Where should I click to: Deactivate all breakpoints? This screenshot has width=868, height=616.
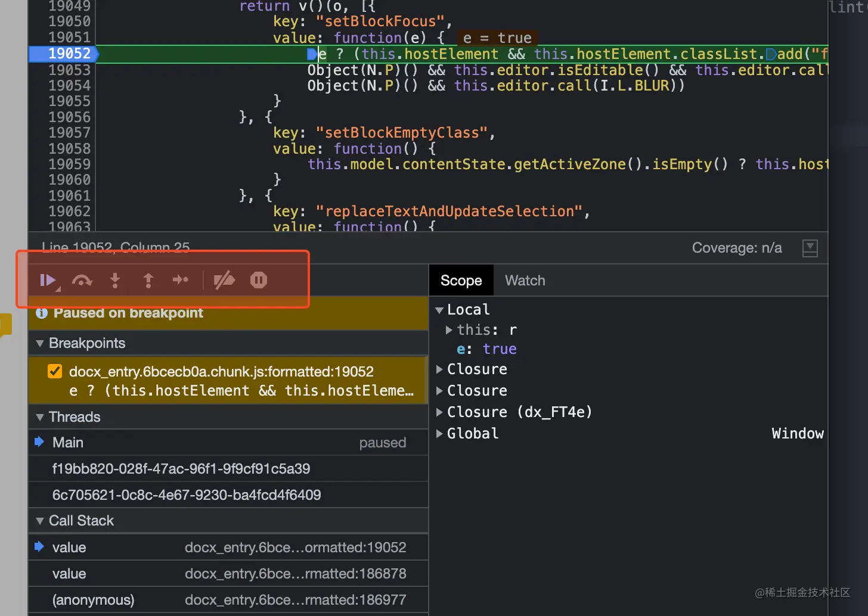[224, 280]
